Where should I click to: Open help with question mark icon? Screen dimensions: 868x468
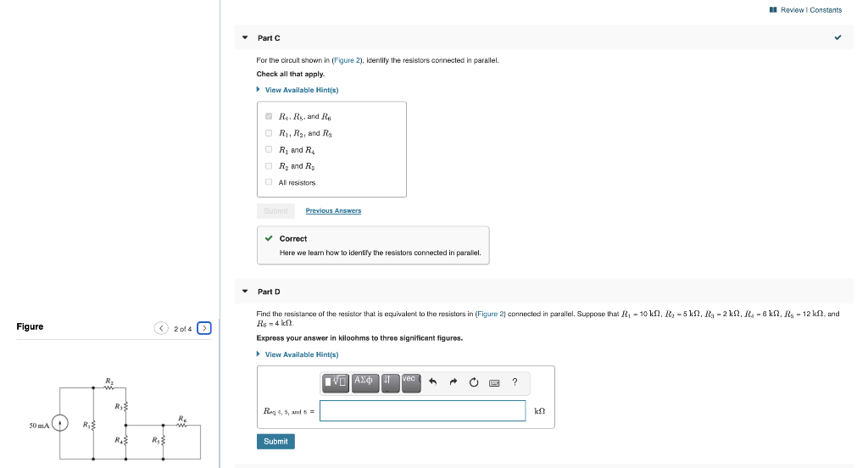click(x=515, y=382)
